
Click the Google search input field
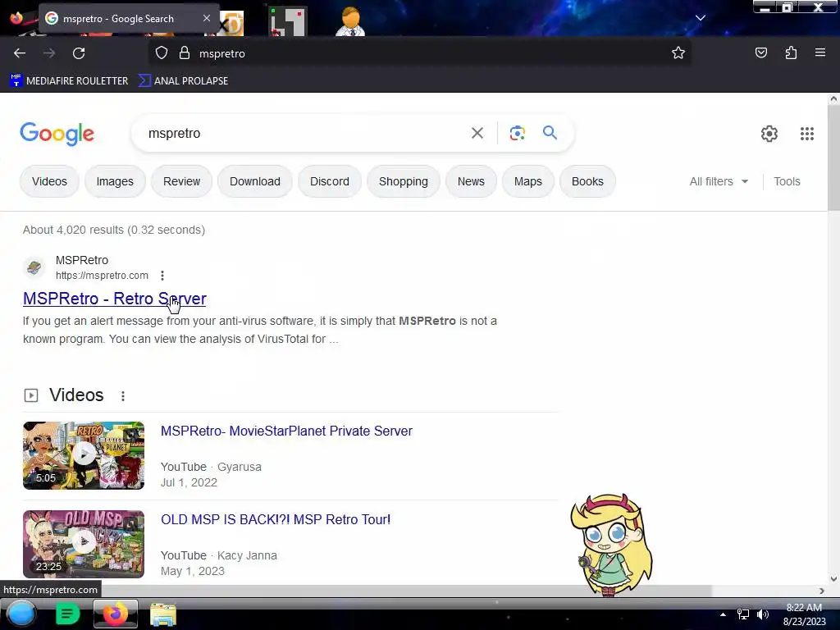pos(305,133)
